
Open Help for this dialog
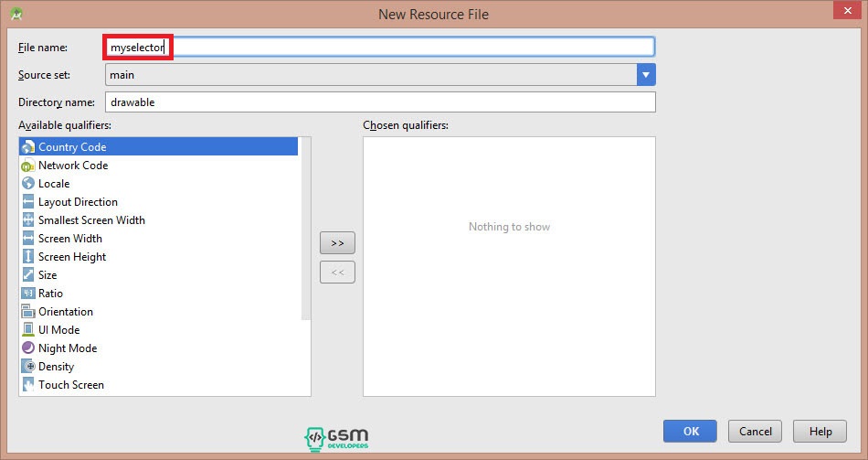click(820, 431)
